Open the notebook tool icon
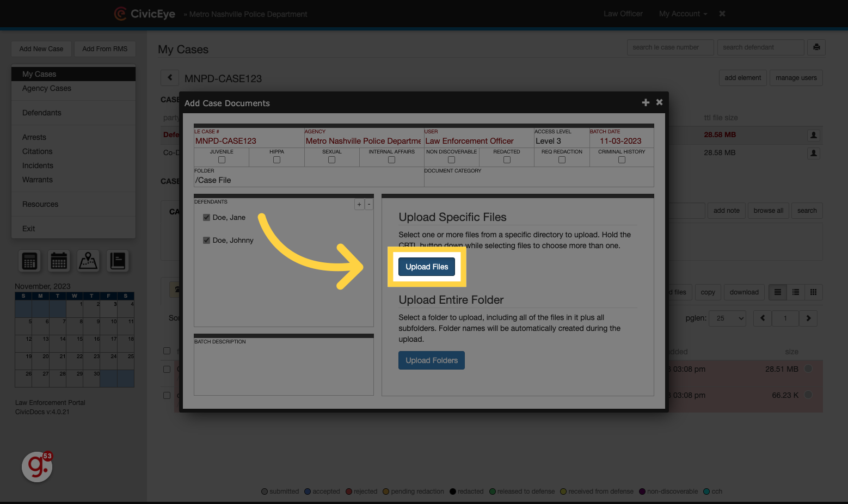This screenshot has height=504, width=848. [x=118, y=261]
